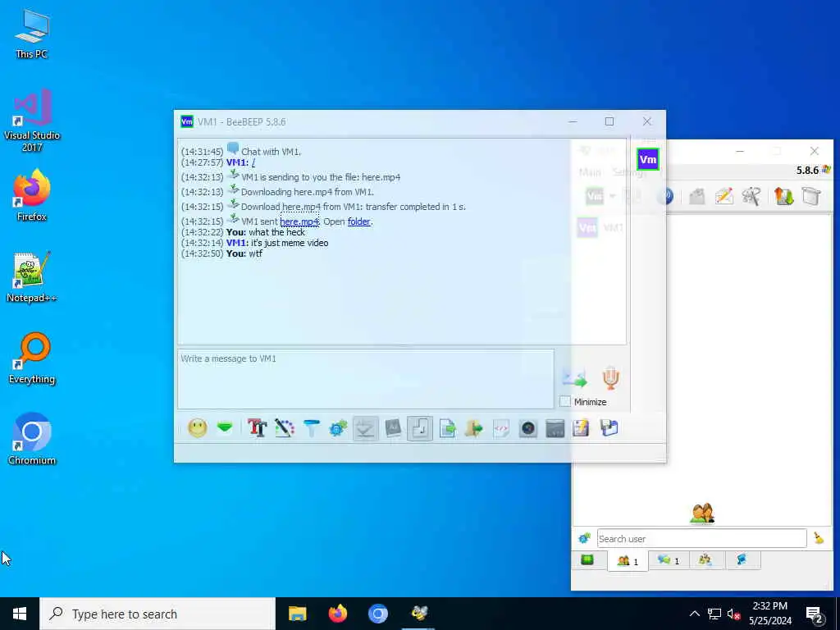
Task: Open the emoticon picker smiley in chat toolbar
Action: [x=197, y=428]
